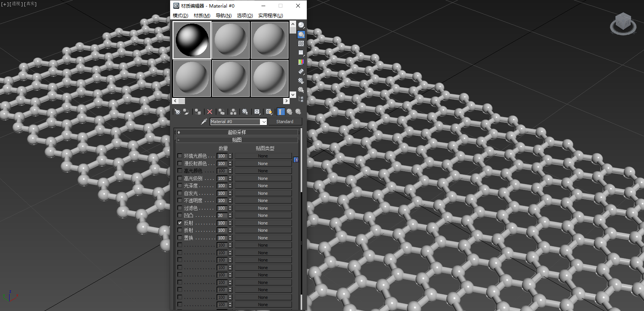Open the 材质(M) menu
Viewport: 644px width, 311px height.
click(x=202, y=16)
